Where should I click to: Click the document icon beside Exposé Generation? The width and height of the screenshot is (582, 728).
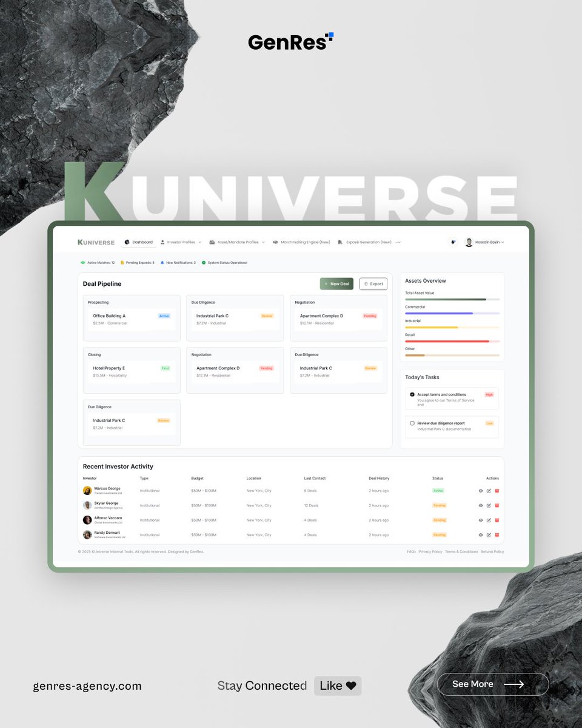pos(341,242)
